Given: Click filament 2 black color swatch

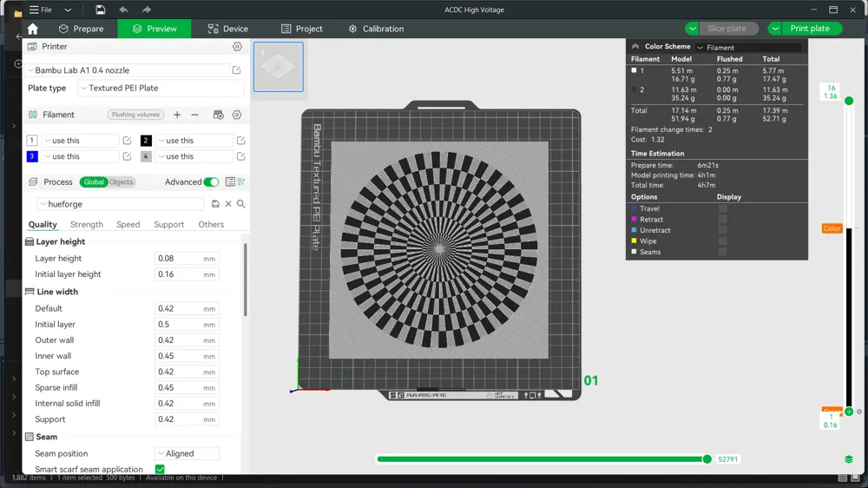Looking at the screenshot, I should point(146,141).
